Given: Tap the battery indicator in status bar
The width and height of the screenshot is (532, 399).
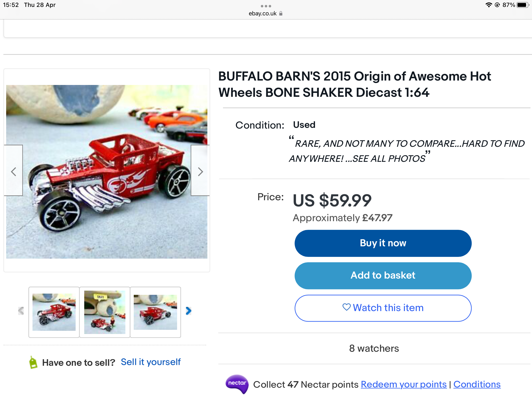Looking at the screenshot, I should point(522,5).
